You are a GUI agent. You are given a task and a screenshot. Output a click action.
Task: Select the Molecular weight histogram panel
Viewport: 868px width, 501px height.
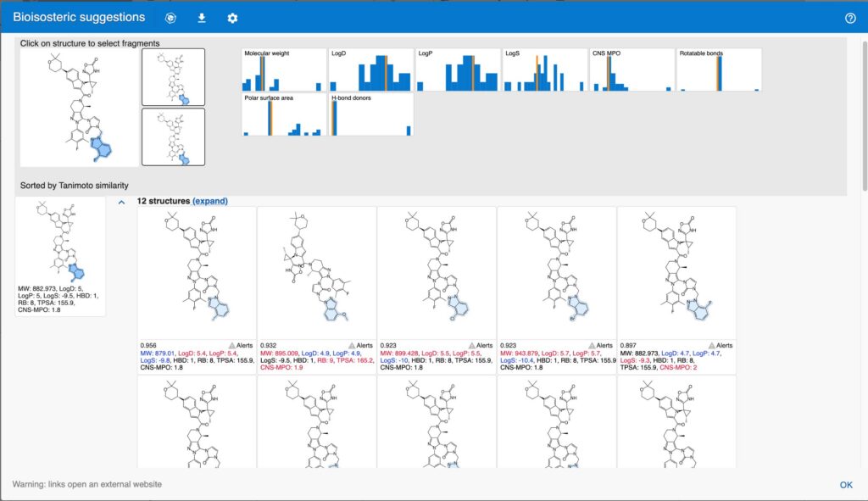coord(282,69)
